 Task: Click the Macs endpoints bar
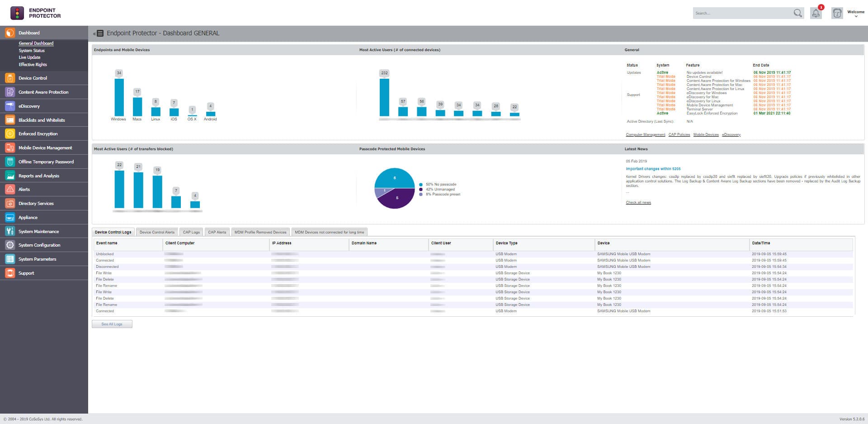pyautogui.click(x=137, y=107)
